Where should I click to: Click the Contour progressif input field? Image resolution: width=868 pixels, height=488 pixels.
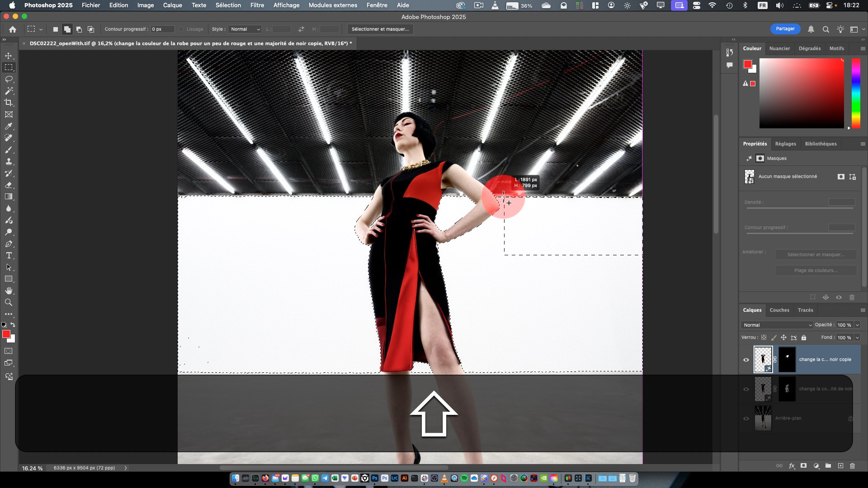(x=163, y=29)
